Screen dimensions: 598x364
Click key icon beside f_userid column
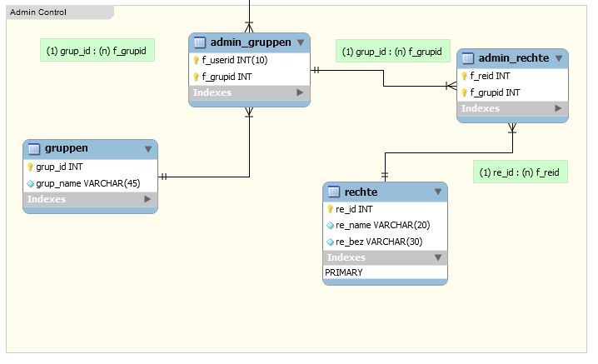pyautogui.click(x=197, y=60)
